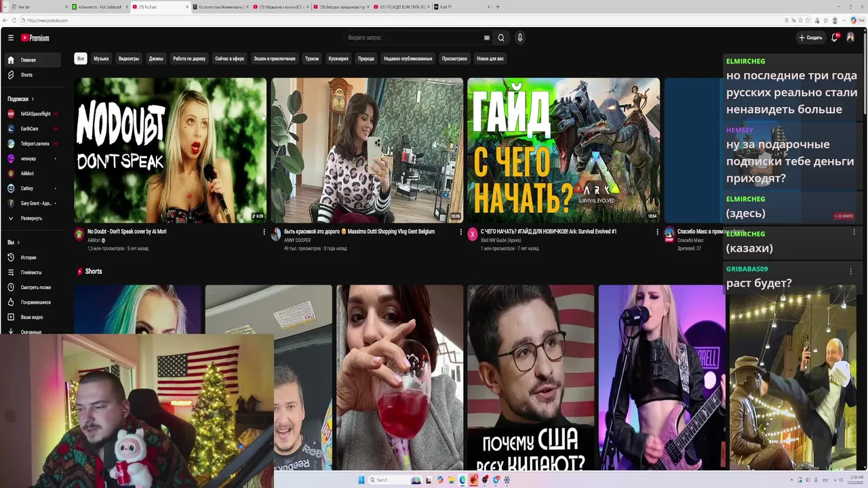
Task: Play the No Doubt Don't Speak thumbnail
Action: [170, 150]
